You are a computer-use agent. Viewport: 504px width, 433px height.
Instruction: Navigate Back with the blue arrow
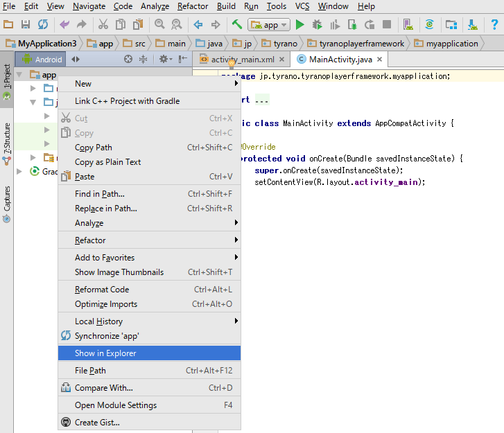198,24
